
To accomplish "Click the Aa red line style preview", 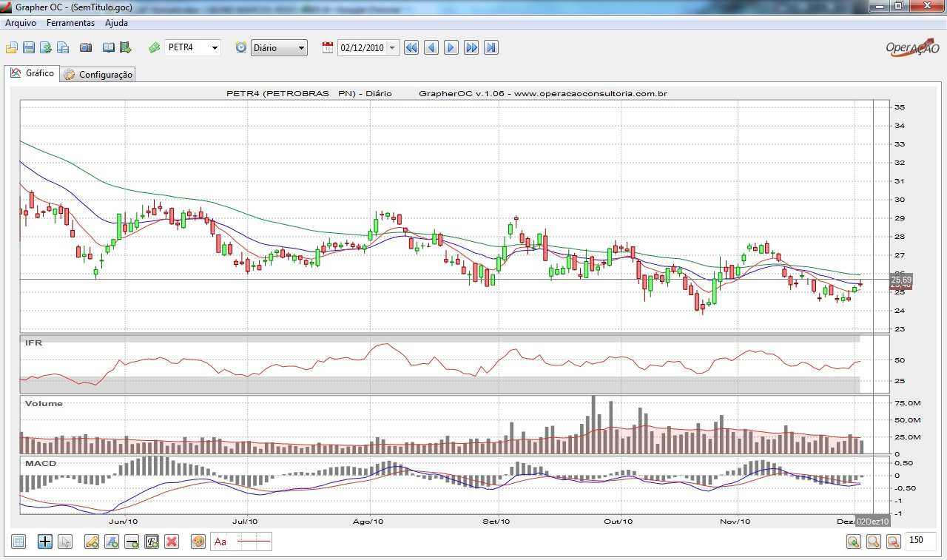I will coord(241,542).
